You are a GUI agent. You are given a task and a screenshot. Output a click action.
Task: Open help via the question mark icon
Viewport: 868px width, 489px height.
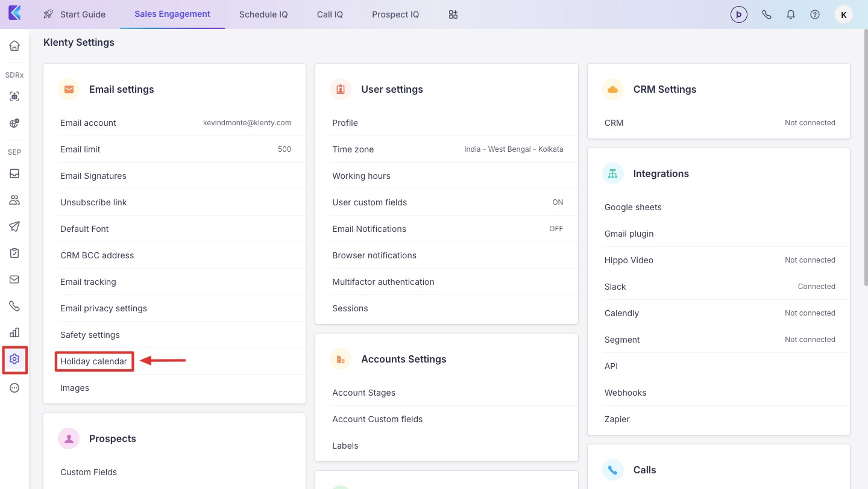tap(815, 14)
